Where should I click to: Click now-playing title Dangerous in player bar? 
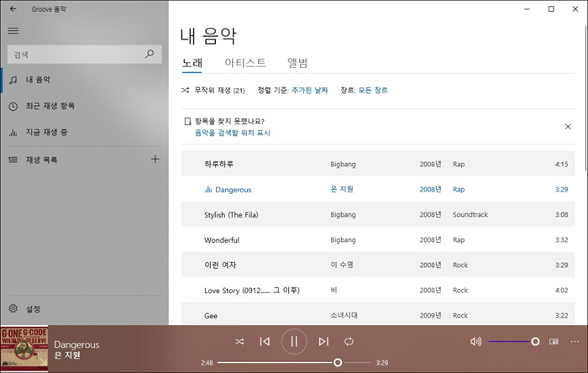click(76, 344)
